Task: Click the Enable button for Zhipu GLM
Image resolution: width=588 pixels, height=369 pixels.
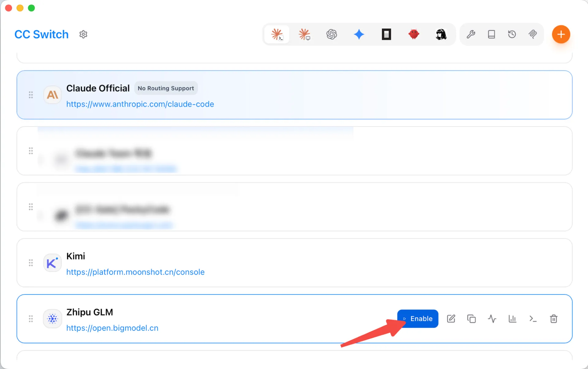Action: pyautogui.click(x=418, y=319)
